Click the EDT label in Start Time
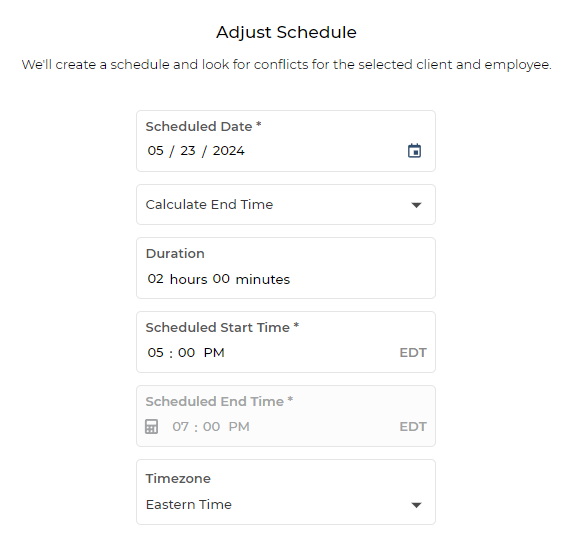Image resolution: width=569 pixels, height=555 pixels. tap(413, 353)
